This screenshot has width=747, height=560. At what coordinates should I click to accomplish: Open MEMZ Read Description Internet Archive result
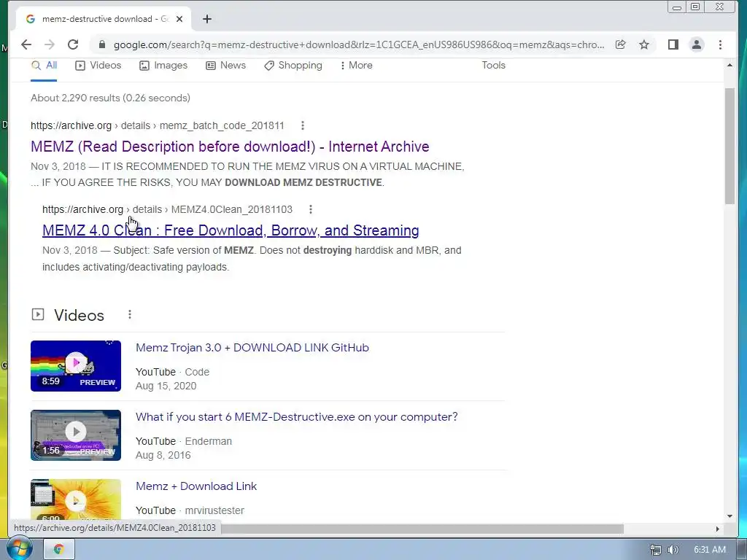(x=230, y=147)
